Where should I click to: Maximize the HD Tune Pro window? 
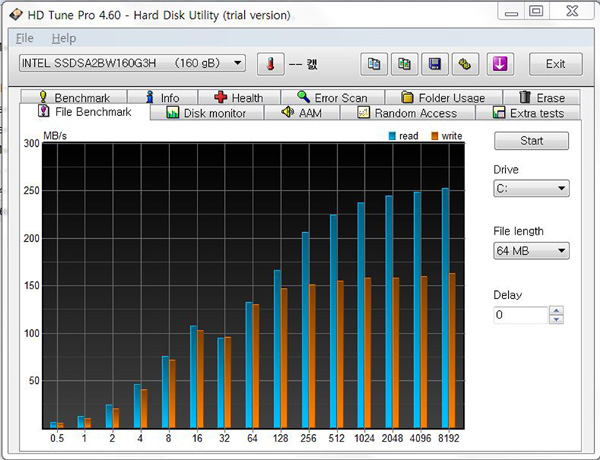point(536,11)
